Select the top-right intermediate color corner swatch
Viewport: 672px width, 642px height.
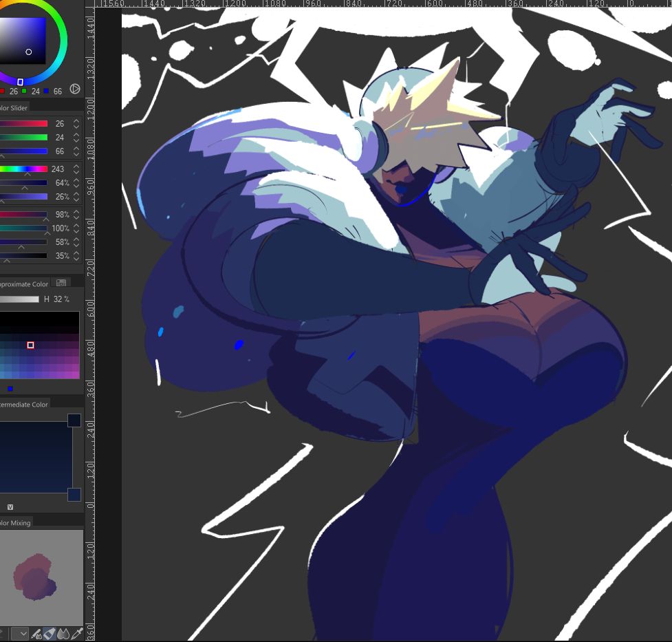pyautogui.click(x=74, y=420)
